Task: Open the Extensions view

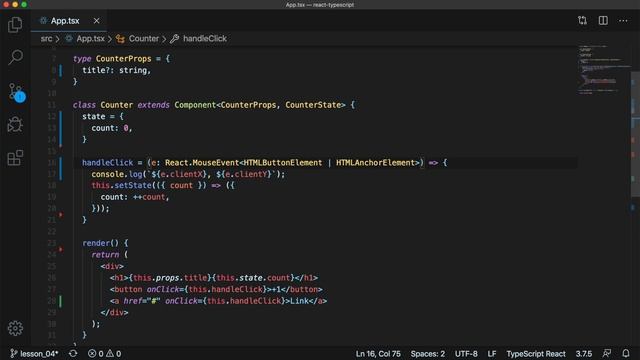Action: point(15,158)
